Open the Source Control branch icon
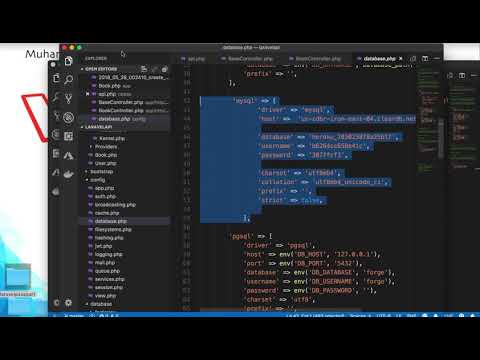 coord(68,99)
